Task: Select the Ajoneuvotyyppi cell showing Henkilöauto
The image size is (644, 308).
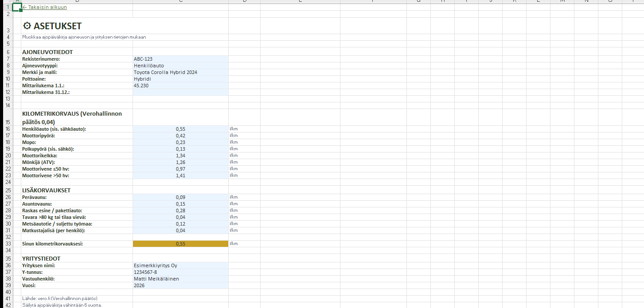Action: [180, 66]
